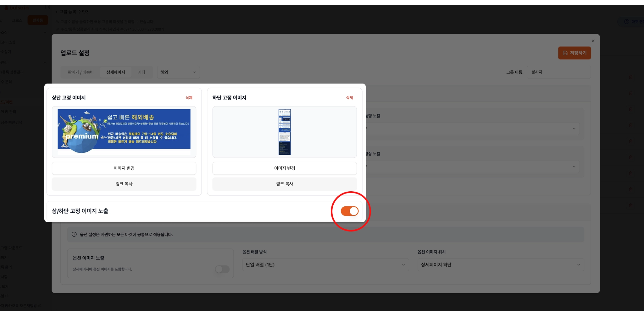Click 이미지 변경 under 하단 고정 이미지

point(285,168)
